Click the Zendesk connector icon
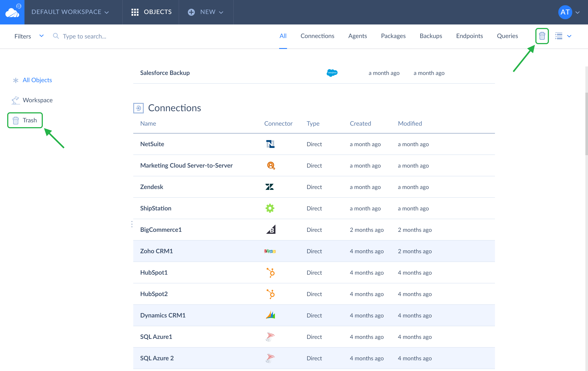Screen dimensions: 588x371 click(x=270, y=187)
